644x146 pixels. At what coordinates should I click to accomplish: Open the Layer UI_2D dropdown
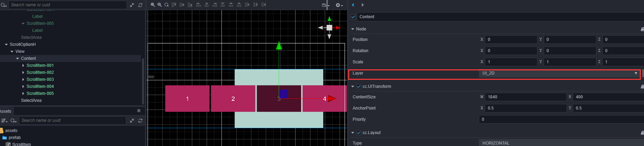pos(560,73)
